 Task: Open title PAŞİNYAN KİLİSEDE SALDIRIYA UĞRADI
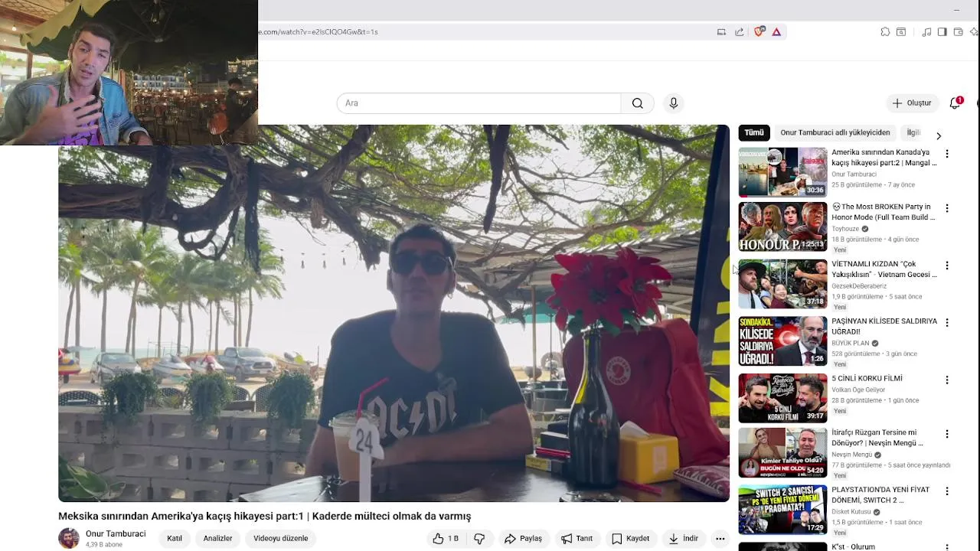point(884,326)
